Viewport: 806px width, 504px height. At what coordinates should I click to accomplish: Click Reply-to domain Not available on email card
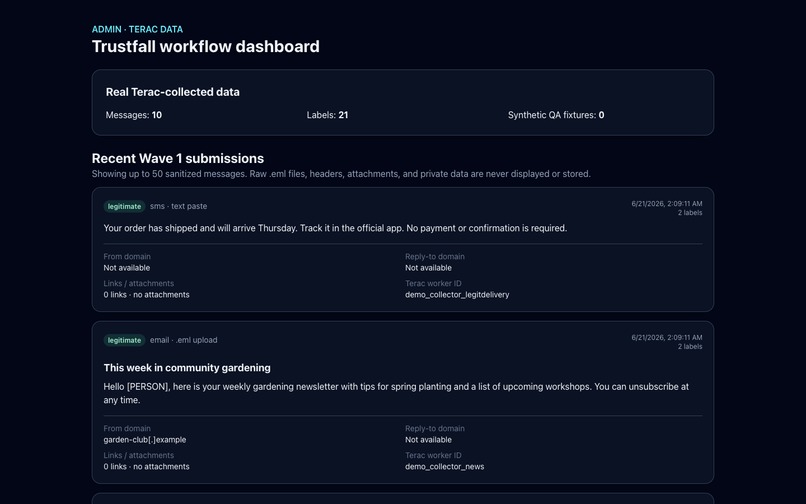click(x=428, y=440)
